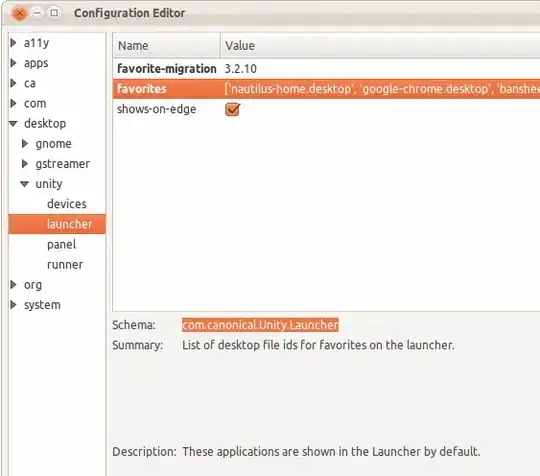Expand the org tree arrow
This screenshot has height=476, width=540.
[x=13, y=285]
